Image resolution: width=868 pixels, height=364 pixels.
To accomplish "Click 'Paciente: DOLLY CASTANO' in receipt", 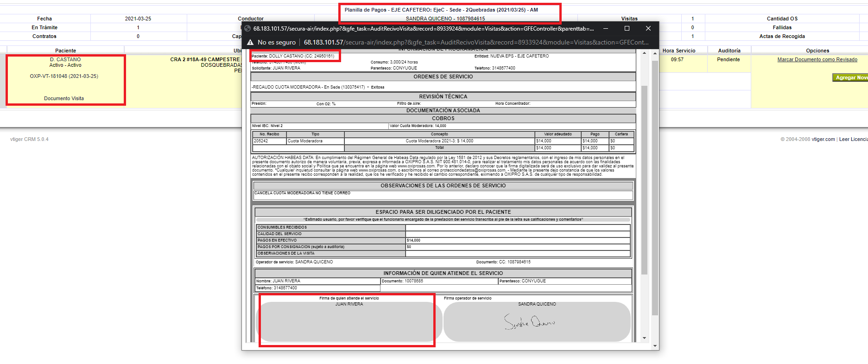I will (293, 56).
